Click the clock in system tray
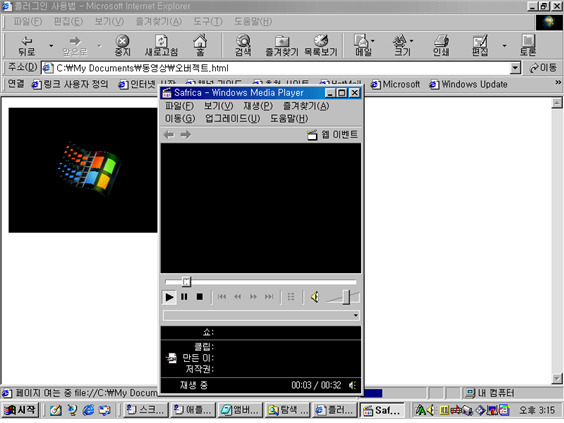This screenshot has height=423, width=564. point(537,410)
